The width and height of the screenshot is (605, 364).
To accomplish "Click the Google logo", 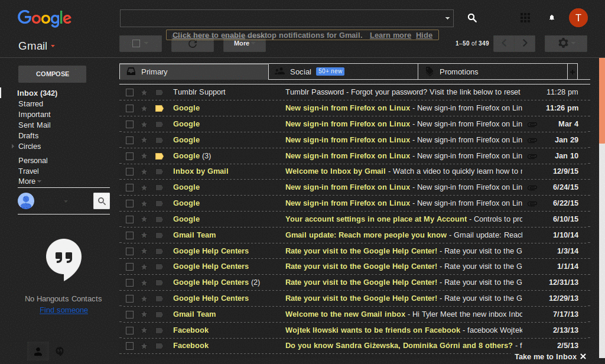I will (x=44, y=18).
